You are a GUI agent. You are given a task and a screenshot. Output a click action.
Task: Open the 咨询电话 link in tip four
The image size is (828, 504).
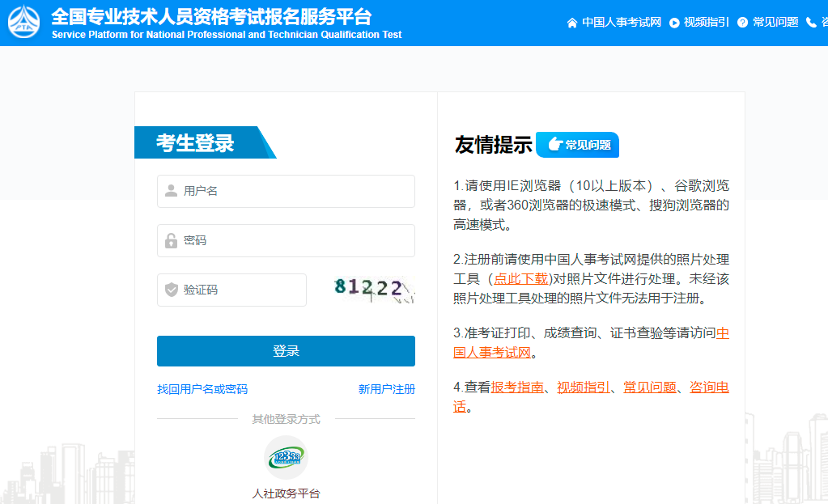[707, 387]
